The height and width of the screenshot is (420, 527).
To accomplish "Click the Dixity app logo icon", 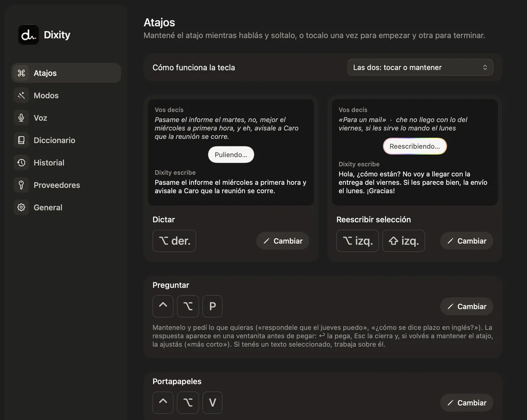I will tap(29, 35).
